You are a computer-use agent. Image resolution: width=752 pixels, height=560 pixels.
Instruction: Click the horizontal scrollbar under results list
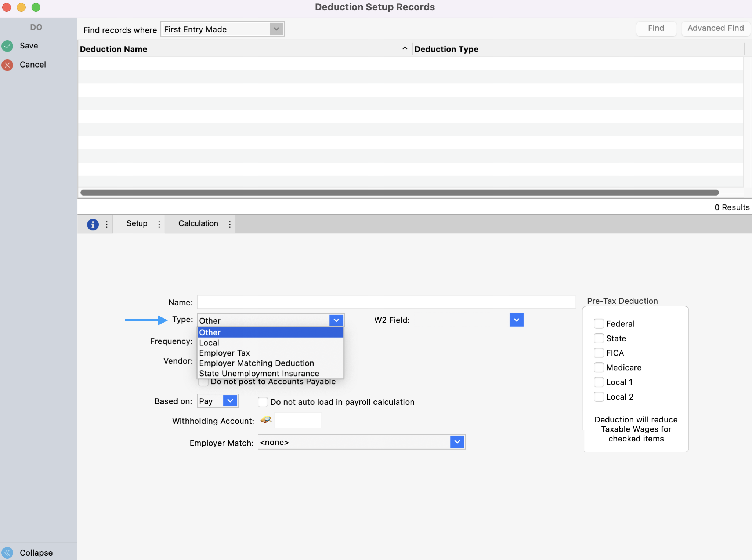click(x=399, y=193)
